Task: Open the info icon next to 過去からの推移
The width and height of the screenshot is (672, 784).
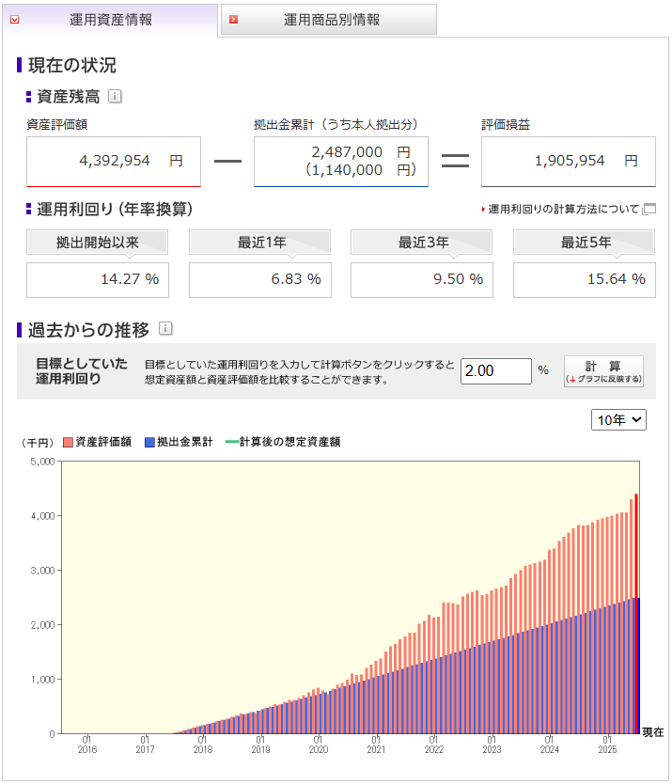Action: 165,329
